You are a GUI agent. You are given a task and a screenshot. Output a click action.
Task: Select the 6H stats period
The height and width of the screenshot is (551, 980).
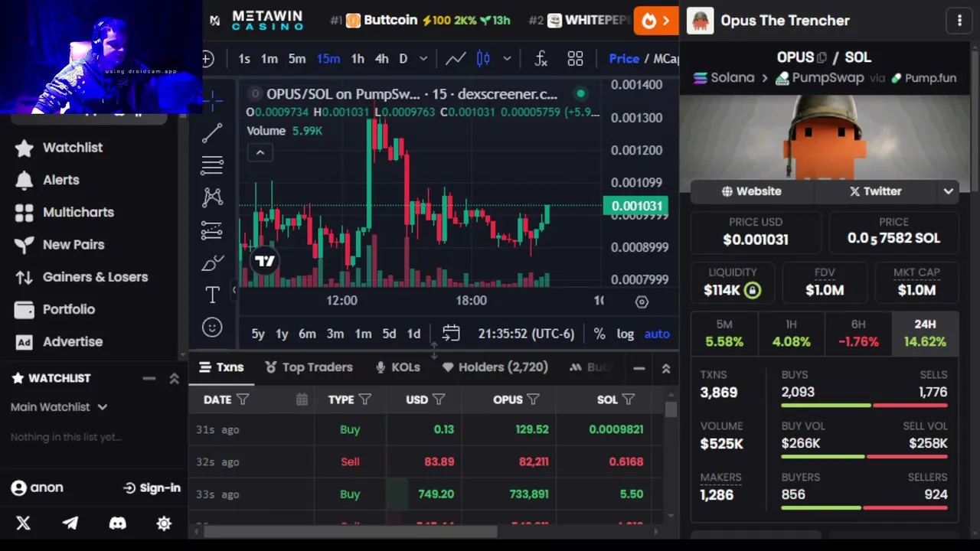pos(858,334)
